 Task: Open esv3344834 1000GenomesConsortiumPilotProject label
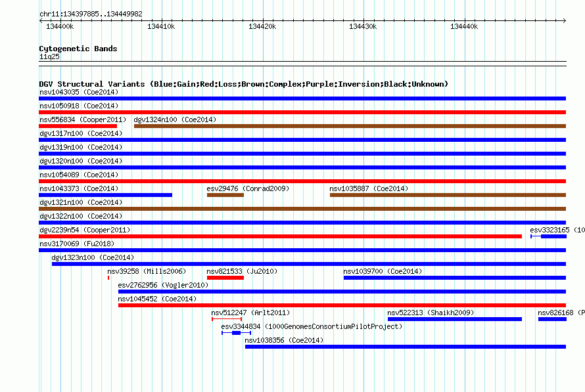[x=312, y=326]
